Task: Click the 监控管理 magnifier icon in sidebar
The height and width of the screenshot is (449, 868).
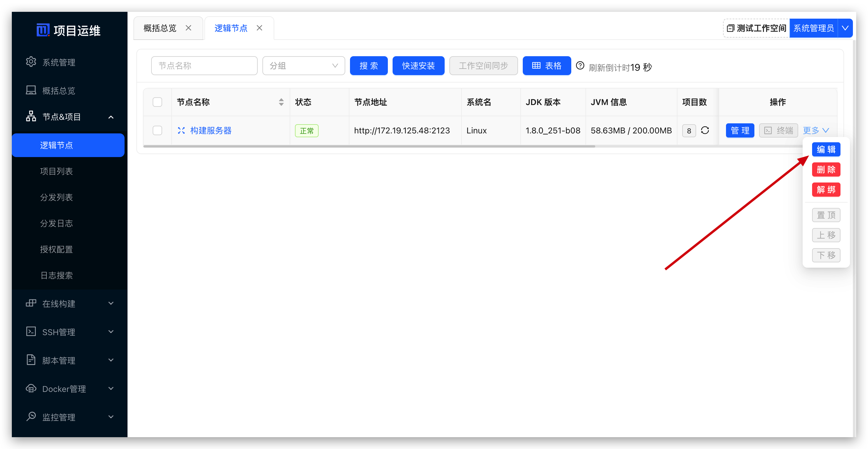Action: (x=31, y=417)
